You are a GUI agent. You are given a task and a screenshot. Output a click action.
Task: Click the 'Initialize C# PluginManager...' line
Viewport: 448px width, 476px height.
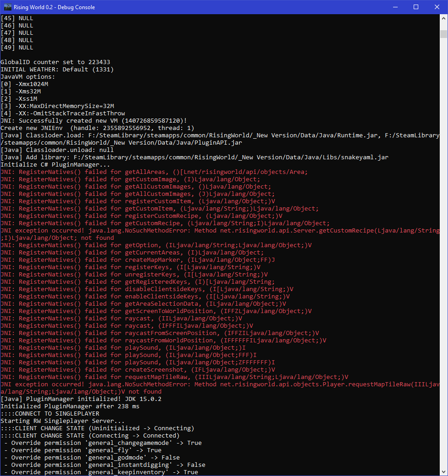55,165
